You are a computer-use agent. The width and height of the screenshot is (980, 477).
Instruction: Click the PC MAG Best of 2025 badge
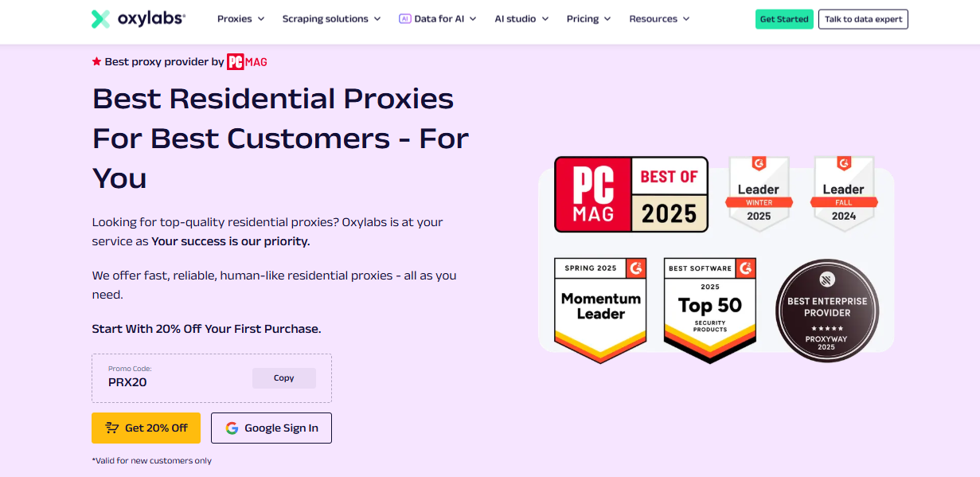coord(631,194)
